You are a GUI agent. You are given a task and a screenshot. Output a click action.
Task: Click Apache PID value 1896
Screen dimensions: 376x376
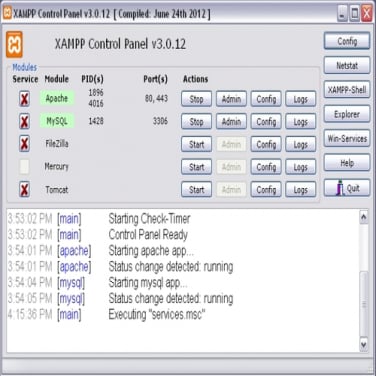pos(96,92)
